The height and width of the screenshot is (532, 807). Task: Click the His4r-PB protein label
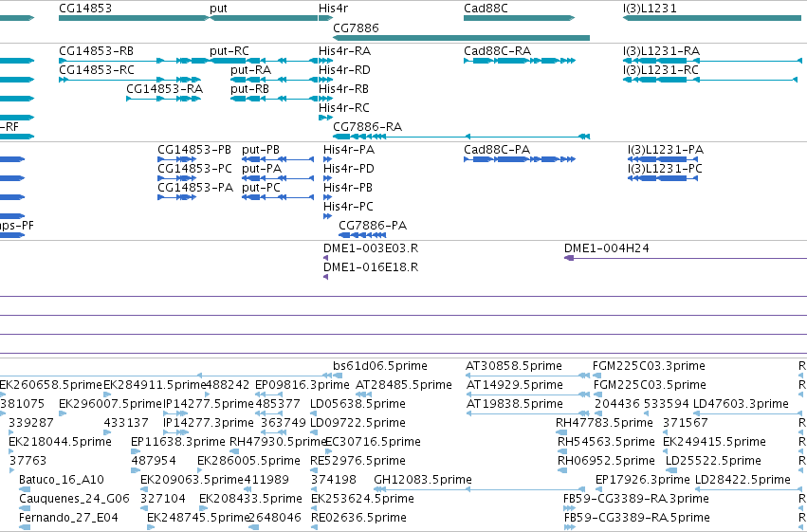[x=348, y=188]
